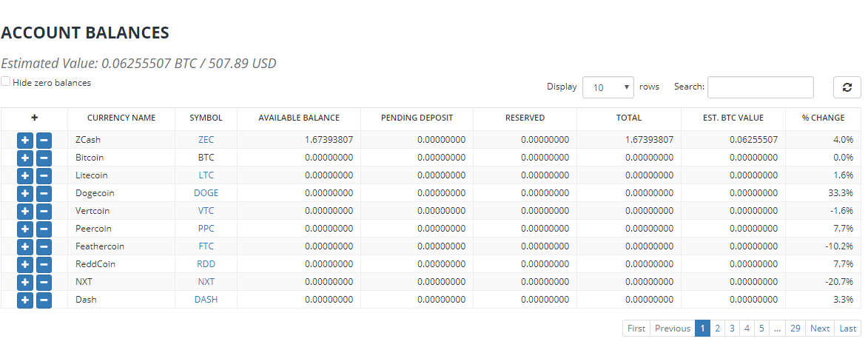
Task: Click ZCash est. BTC value 0.06255507
Action: click(753, 140)
